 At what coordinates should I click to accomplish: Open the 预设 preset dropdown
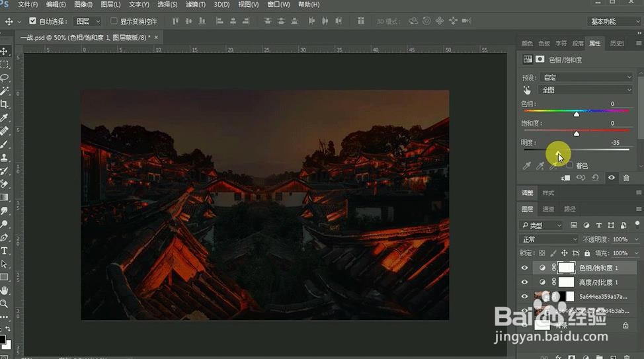tap(586, 77)
